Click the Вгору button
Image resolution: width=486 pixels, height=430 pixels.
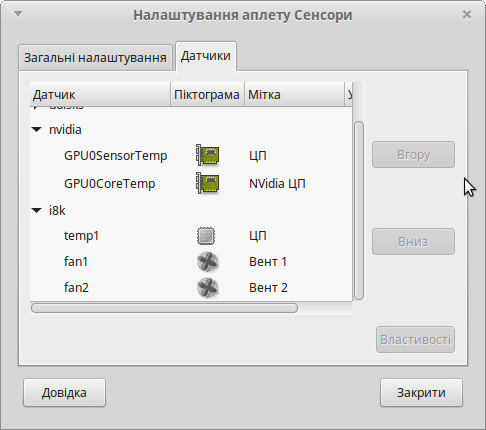(413, 155)
